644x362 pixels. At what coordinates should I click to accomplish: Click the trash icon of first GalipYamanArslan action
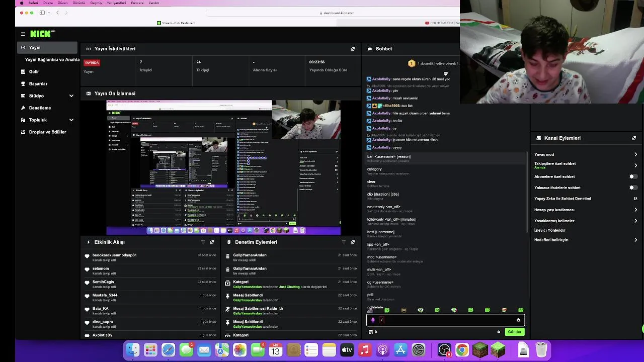tap(228, 255)
